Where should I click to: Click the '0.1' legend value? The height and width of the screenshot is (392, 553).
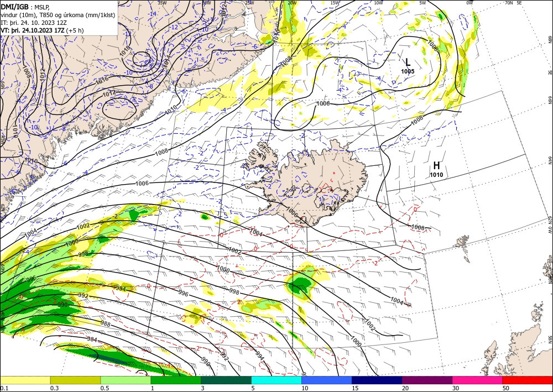(x=4, y=388)
